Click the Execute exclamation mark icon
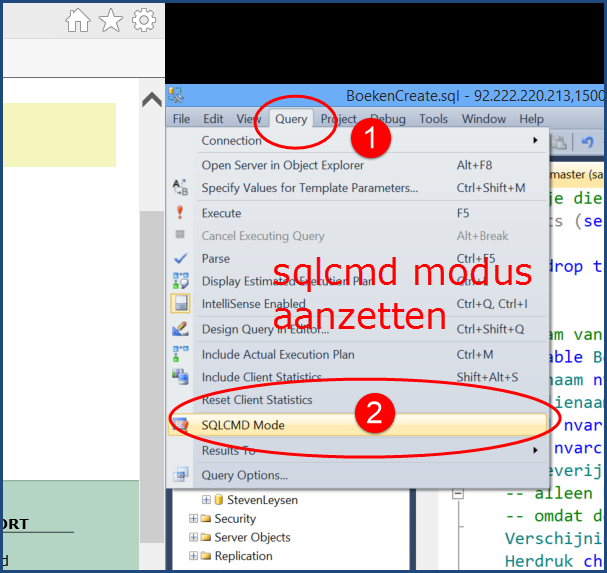The image size is (607, 573). pyautogui.click(x=180, y=213)
